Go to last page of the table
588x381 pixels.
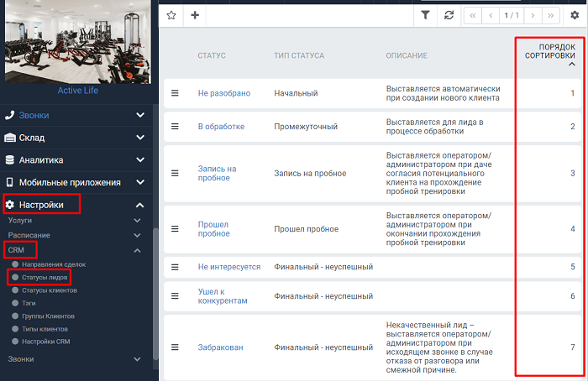tap(550, 16)
